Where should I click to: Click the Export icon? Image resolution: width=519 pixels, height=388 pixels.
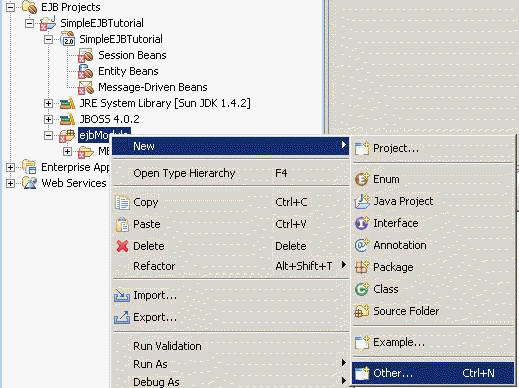pos(122,317)
